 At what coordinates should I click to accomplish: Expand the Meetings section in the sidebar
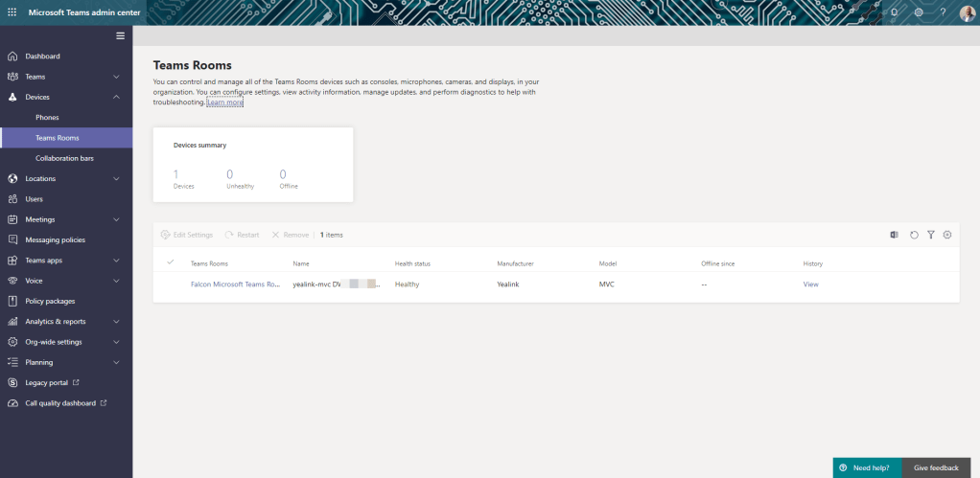coord(116,219)
